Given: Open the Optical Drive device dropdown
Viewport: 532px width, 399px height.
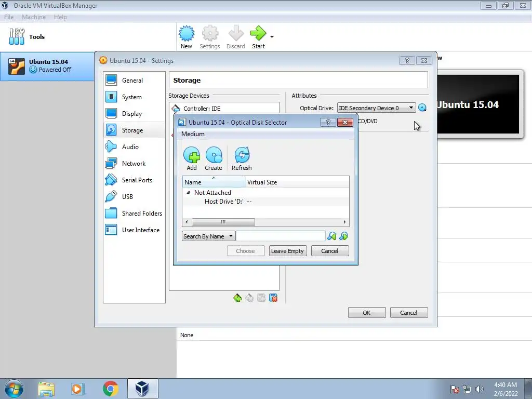Looking at the screenshot, I should pos(376,108).
